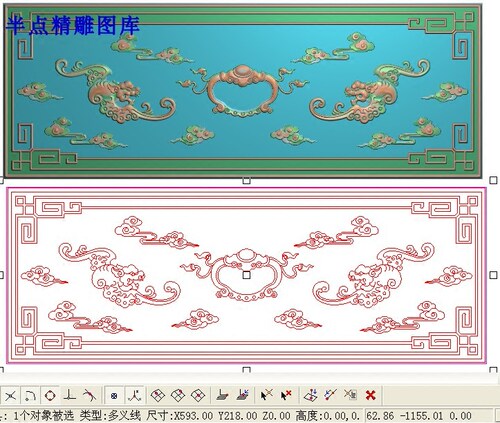Image resolution: width=500 pixels, height=423 pixels.
Task: Click the red X delete icon
Action: pyautogui.click(x=370, y=395)
